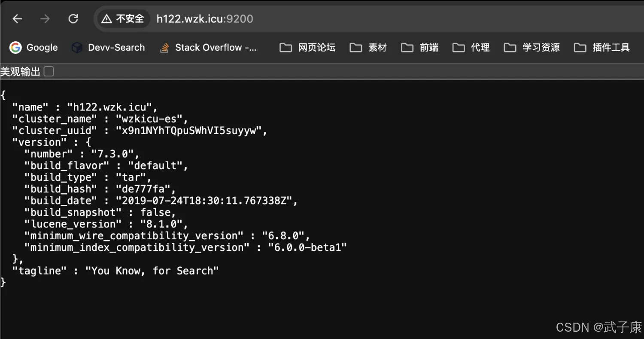Open the 插件工具 bookmarks folder
Image resolution: width=644 pixels, height=339 pixels.
[x=602, y=48]
